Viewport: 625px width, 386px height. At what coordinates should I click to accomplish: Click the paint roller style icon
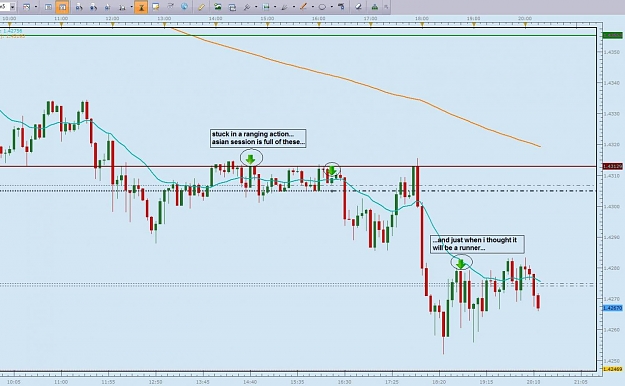tap(341, 7)
